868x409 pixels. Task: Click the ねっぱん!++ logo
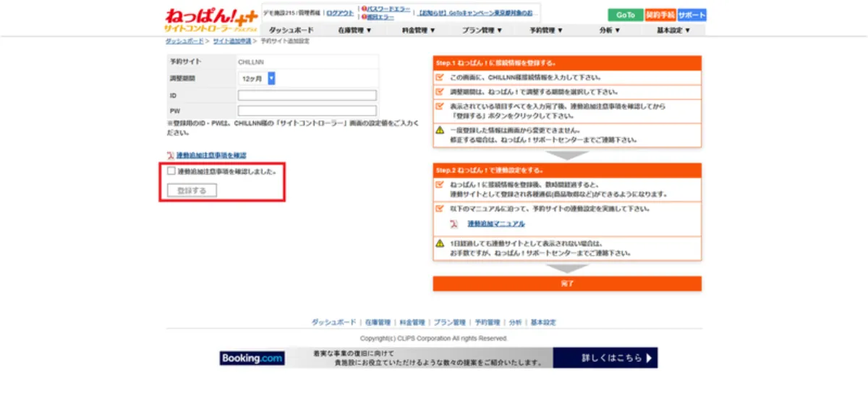210,20
